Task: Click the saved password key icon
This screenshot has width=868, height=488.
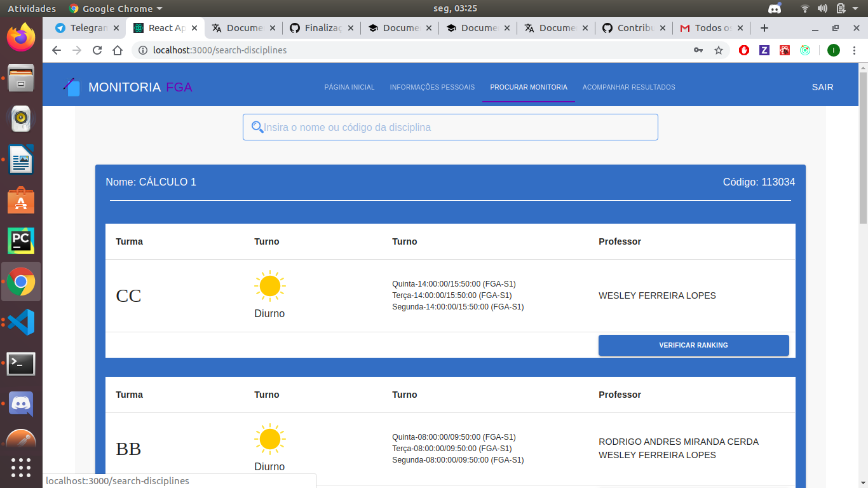Action: point(698,50)
